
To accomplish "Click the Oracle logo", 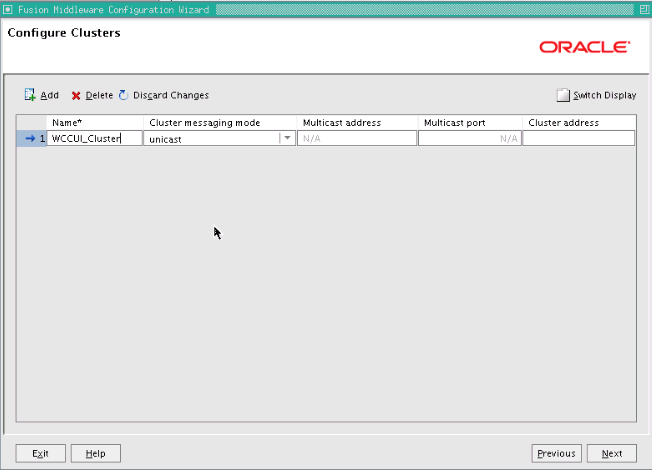I will coord(585,47).
